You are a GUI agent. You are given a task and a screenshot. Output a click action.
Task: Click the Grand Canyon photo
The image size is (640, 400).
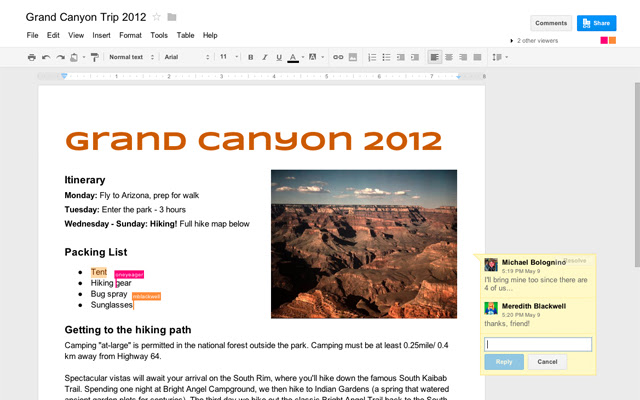364,244
